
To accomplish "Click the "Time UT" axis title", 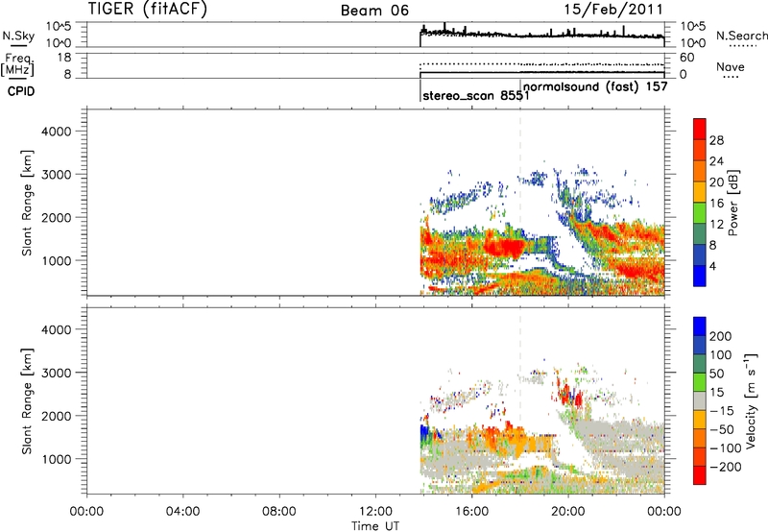I will coord(375,526).
